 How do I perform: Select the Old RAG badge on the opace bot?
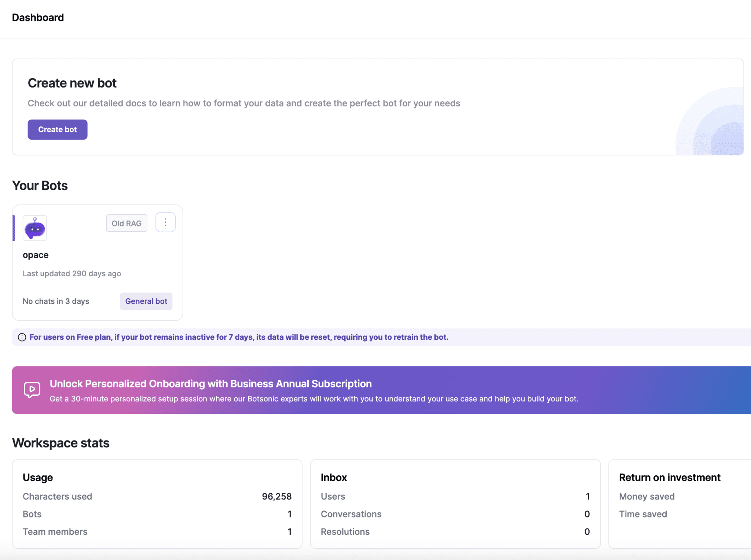[126, 223]
